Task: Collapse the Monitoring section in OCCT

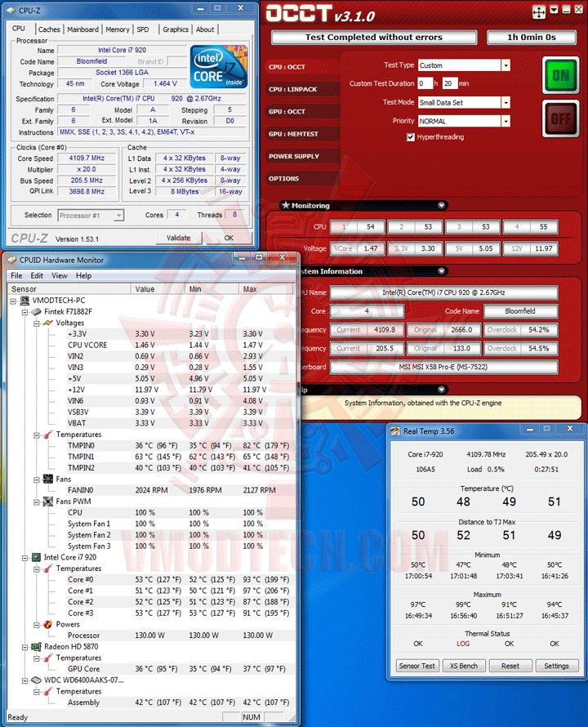Action: click(442, 205)
